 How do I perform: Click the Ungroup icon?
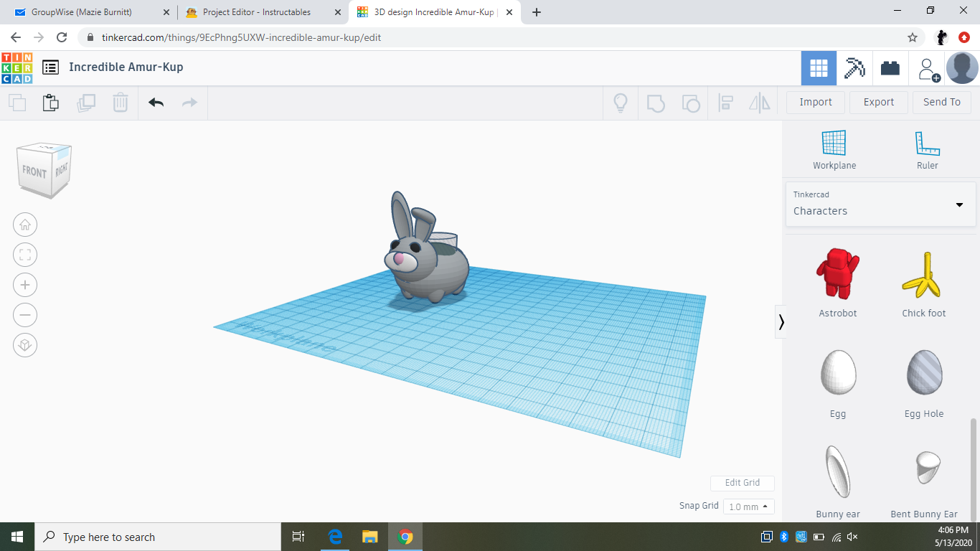point(690,103)
